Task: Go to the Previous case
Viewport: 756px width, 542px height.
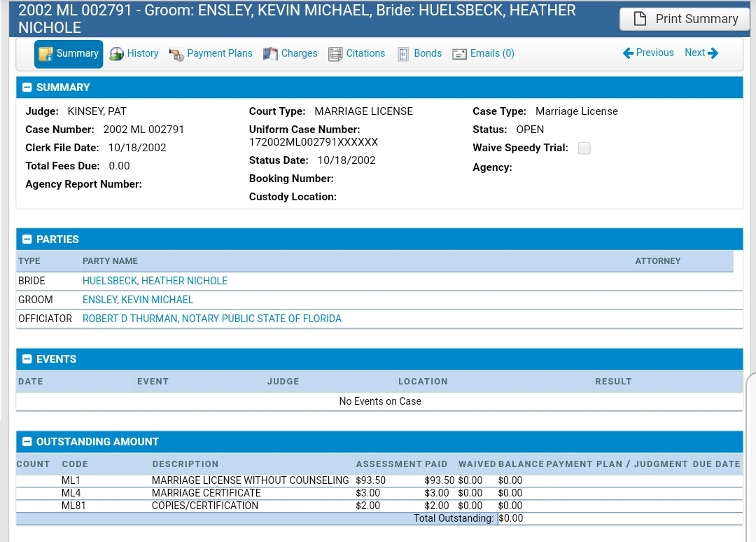Action: 648,53
